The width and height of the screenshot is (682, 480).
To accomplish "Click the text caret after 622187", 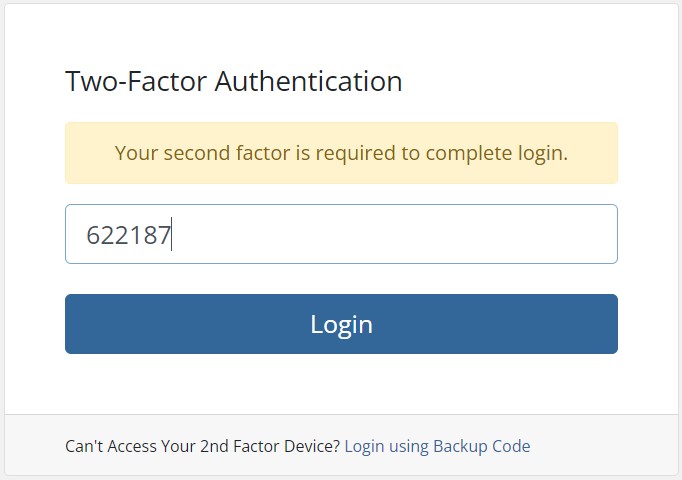I will (x=172, y=234).
